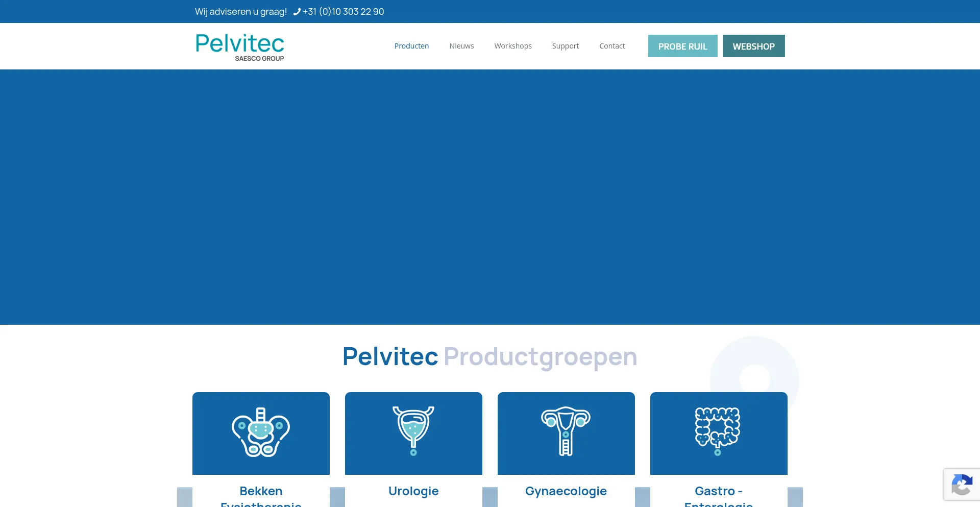This screenshot has width=980, height=507.
Task: Open the Bekken Fysiotherapie pelvis icon card
Action: pyautogui.click(x=261, y=433)
